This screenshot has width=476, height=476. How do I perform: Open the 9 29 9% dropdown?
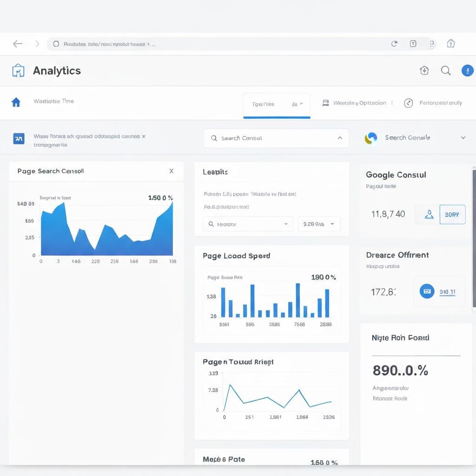click(x=319, y=224)
